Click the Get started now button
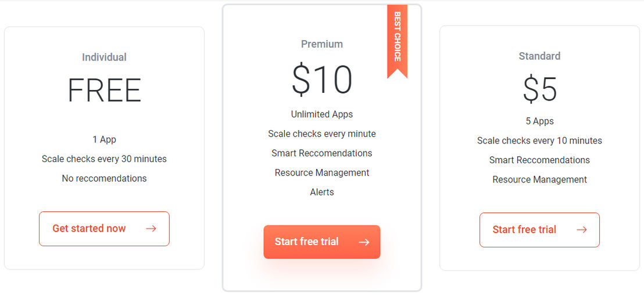 tap(104, 229)
